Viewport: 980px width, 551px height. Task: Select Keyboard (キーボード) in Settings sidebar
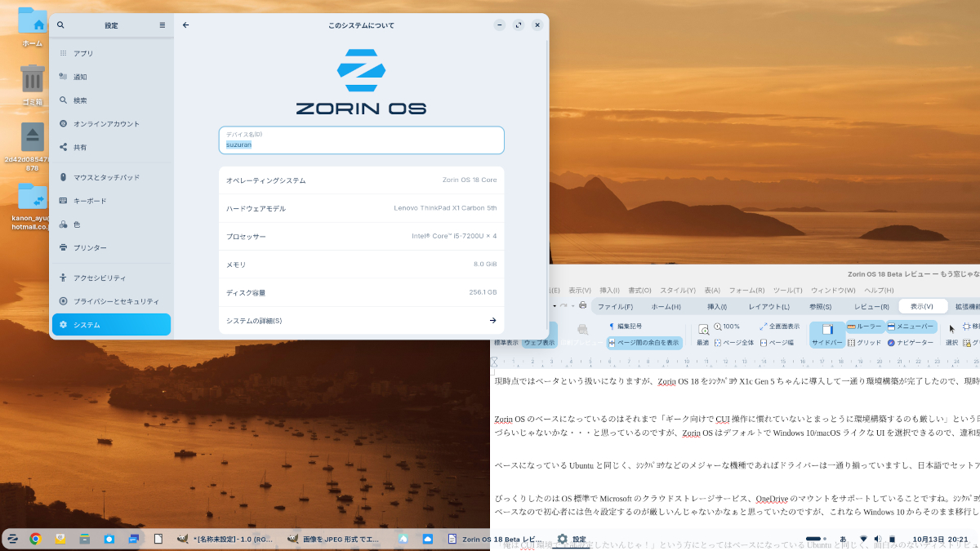point(90,201)
